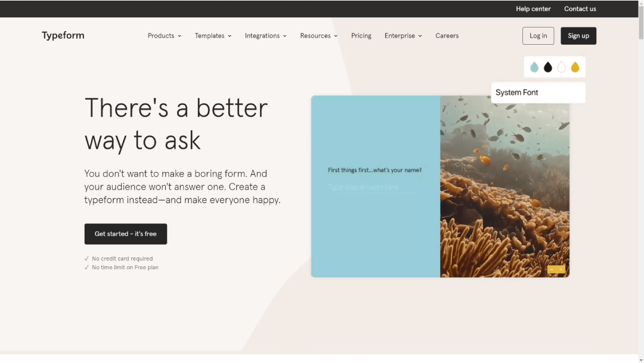The image size is (644, 363).
Task: Click the checkmark beside 'No credit card required'
Action: point(87,259)
